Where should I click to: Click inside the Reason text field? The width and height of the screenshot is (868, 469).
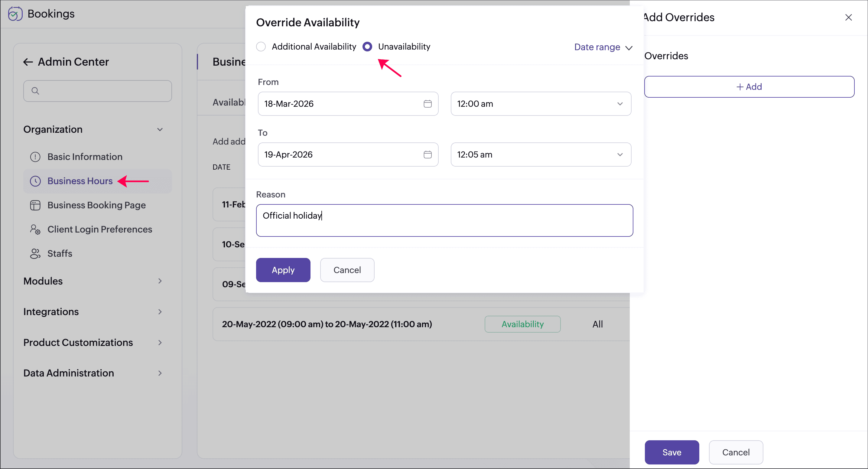click(x=444, y=220)
